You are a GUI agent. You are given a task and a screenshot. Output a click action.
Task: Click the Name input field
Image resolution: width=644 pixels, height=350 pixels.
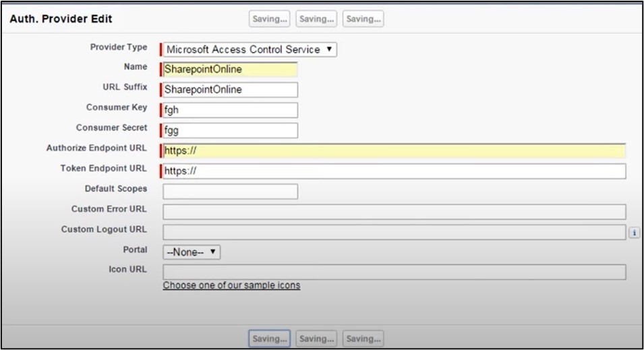230,69
